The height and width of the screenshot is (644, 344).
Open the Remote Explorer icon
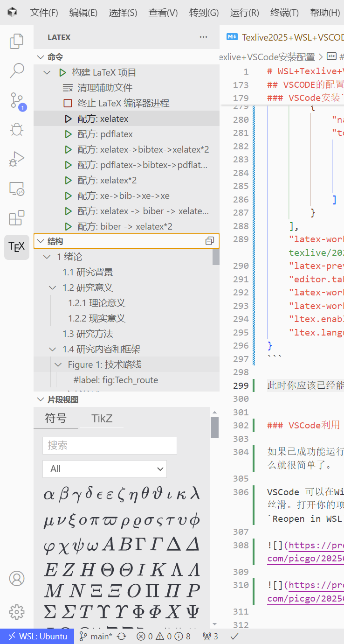coord(17,189)
